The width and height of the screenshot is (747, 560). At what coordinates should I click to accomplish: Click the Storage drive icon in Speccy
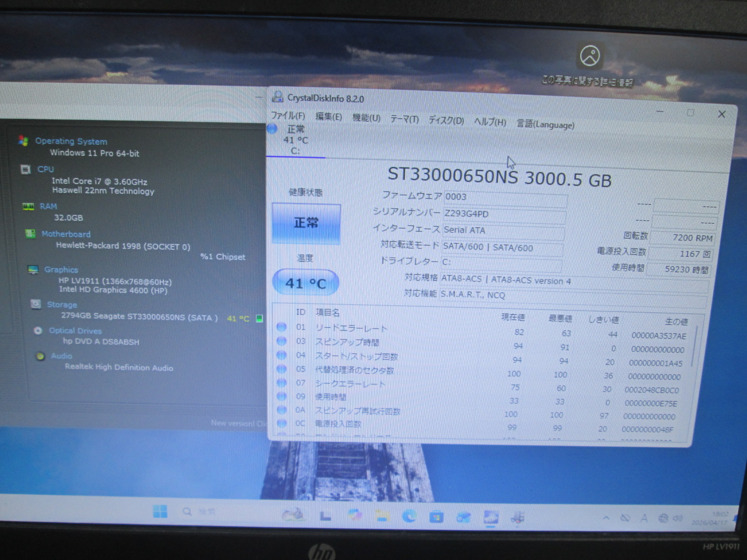[35, 304]
